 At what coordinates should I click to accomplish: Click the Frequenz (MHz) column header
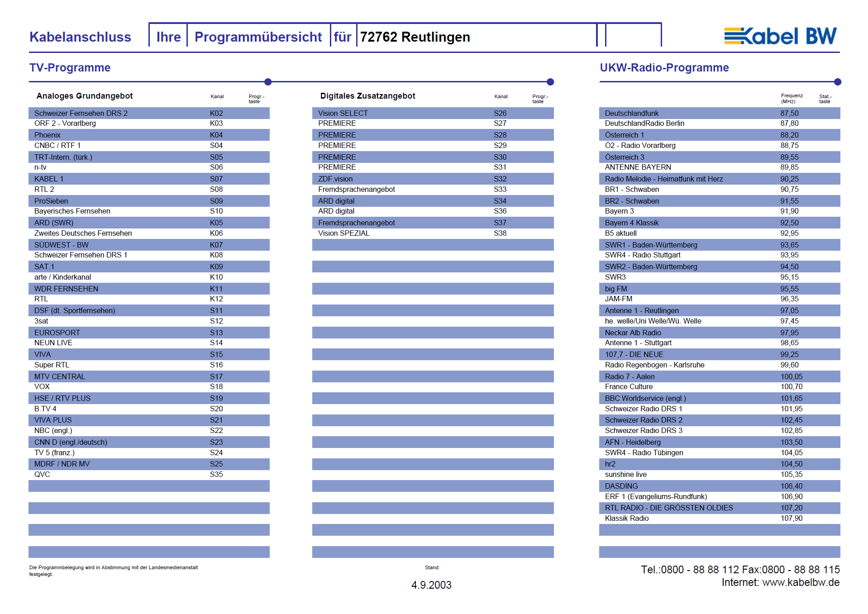coord(792,98)
